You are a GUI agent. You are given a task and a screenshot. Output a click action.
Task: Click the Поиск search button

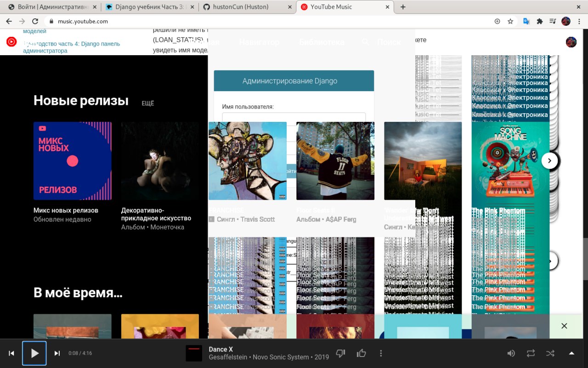pyautogui.click(x=381, y=42)
